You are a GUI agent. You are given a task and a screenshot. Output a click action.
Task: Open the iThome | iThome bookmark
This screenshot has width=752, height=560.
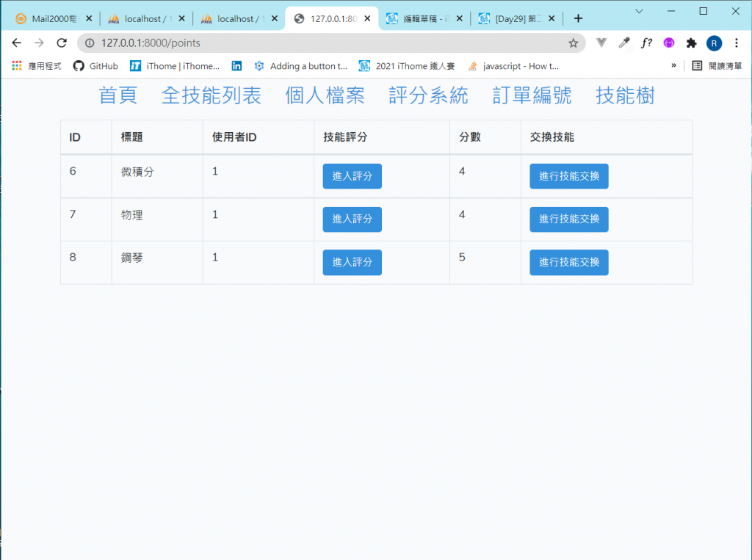[175, 65]
